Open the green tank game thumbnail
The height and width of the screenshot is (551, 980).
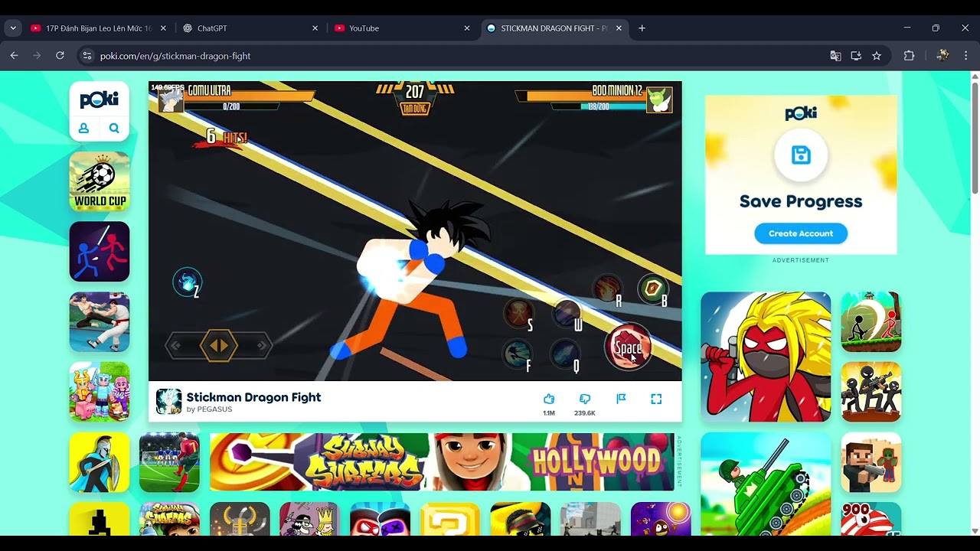(766, 484)
